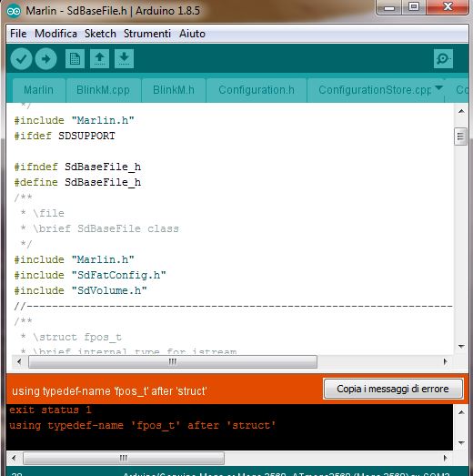Image resolution: width=473 pixels, height=476 pixels.
Task: Click the '#define SdBaseFile_h' line
Action: [77, 182]
